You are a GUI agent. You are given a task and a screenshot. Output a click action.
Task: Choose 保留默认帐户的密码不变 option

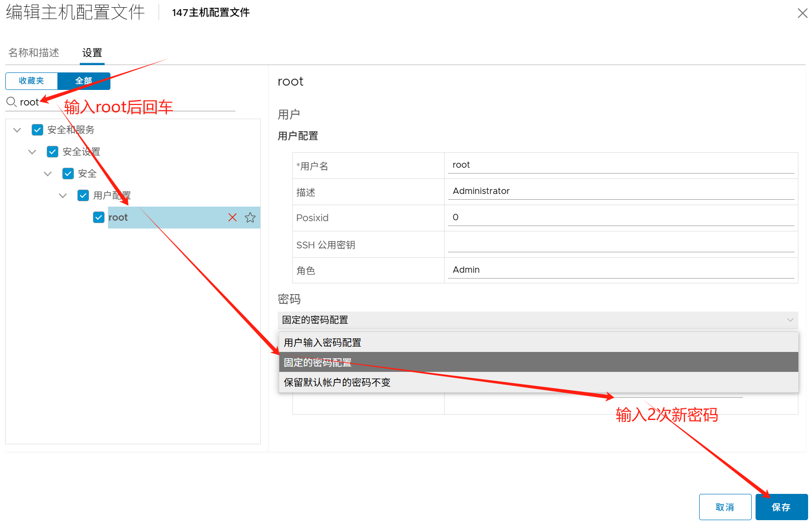[x=539, y=382]
